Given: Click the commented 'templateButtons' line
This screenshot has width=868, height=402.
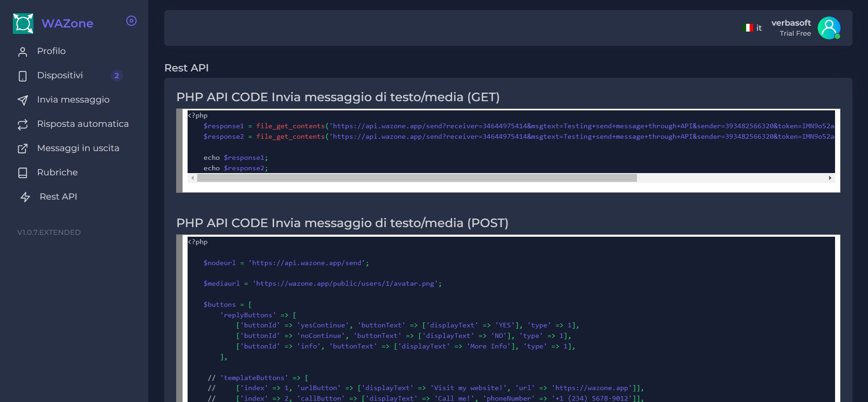Looking at the screenshot, I should pyautogui.click(x=258, y=378).
